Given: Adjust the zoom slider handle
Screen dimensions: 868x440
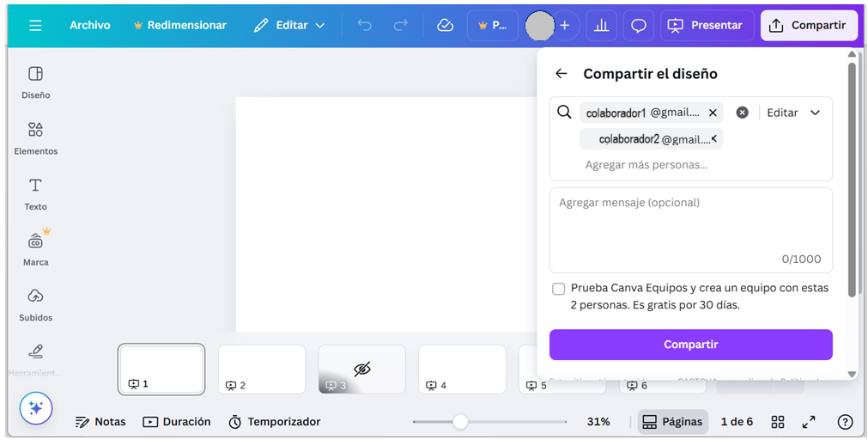Looking at the screenshot, I should (460, 422).
